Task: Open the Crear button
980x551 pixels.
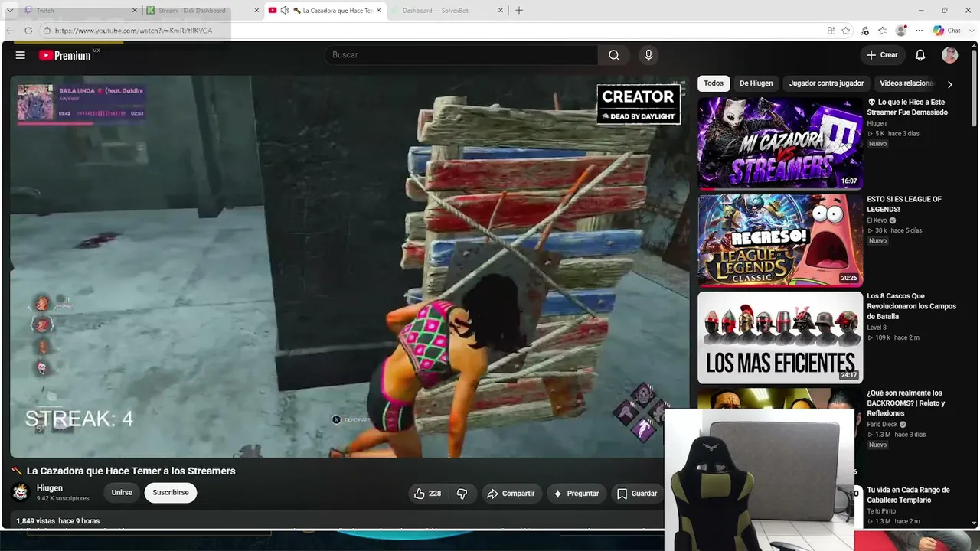Action: [882, 55]
